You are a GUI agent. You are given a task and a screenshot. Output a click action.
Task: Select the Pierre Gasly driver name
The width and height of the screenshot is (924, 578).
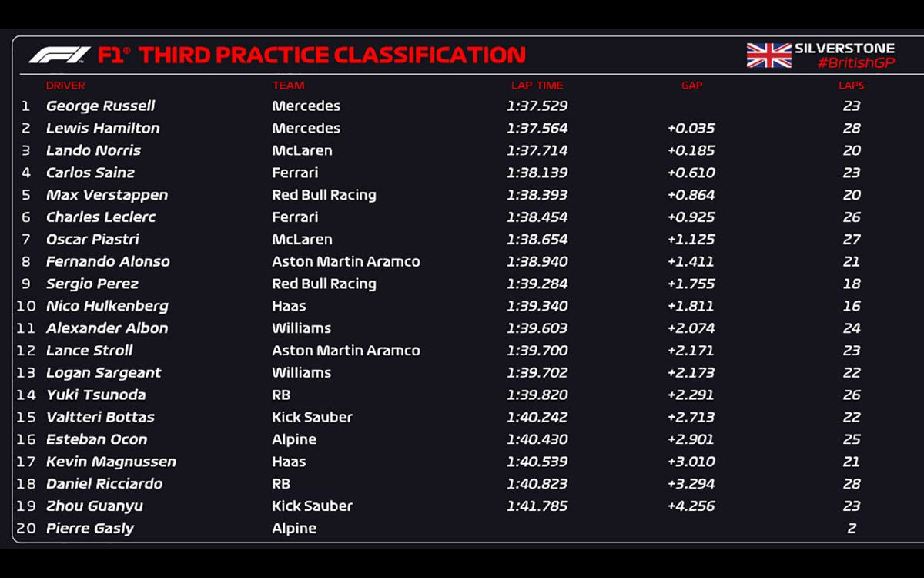tap(89, 529)
